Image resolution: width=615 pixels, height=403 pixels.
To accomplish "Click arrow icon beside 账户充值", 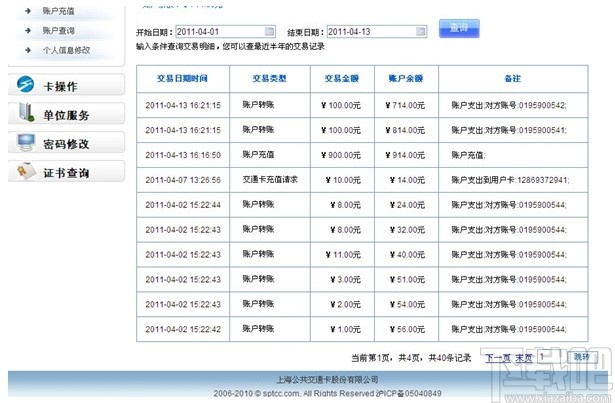I will (27, 11).
